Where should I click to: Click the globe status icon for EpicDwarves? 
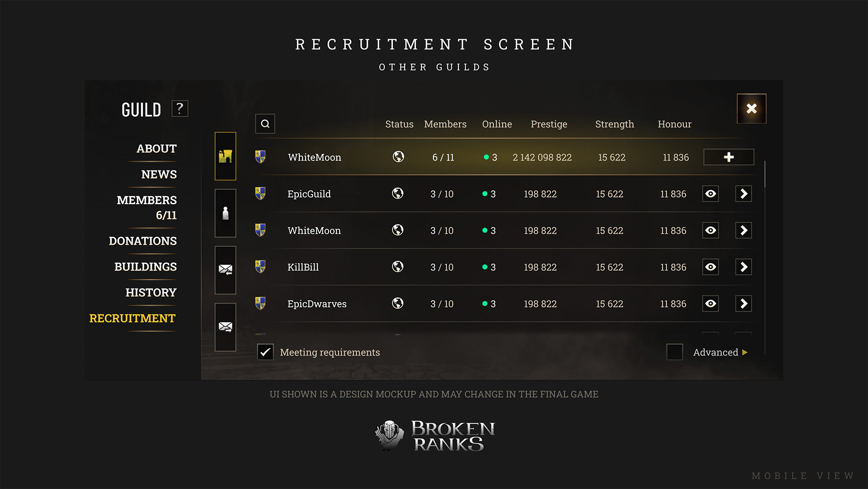click(398, 304)
